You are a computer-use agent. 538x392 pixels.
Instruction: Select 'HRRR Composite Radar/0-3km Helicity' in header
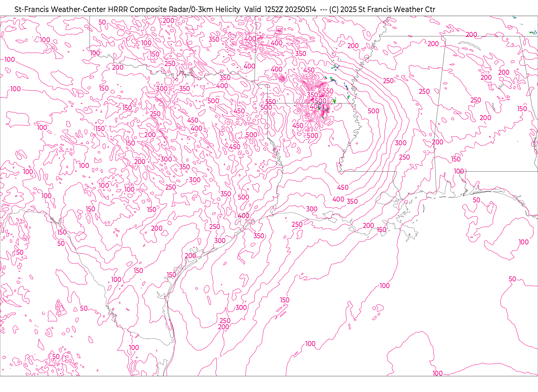[x=174, y=10]
